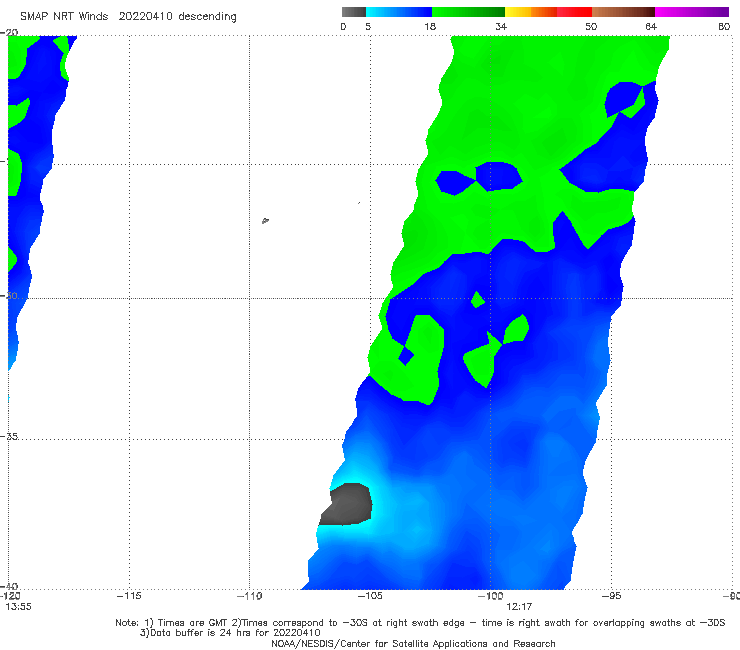Click the note line starting "Note: 1) Times are GMT"
Screen dimensions: 740x650
point(420,623)
